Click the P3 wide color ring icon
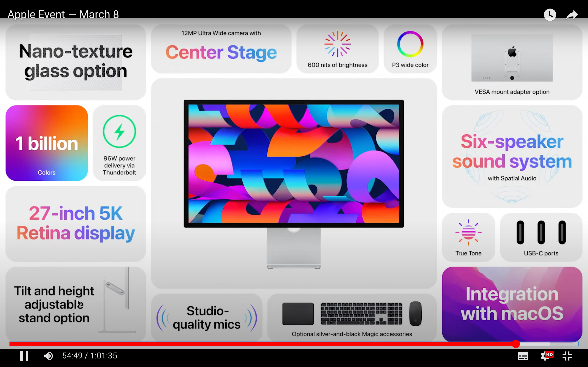588x367 pixels. pyautogui.click(x=410, y=44)
